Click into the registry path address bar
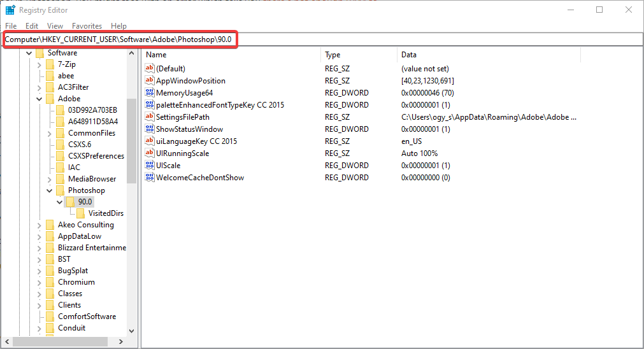The image size is (644, 349). click(323, 39)
